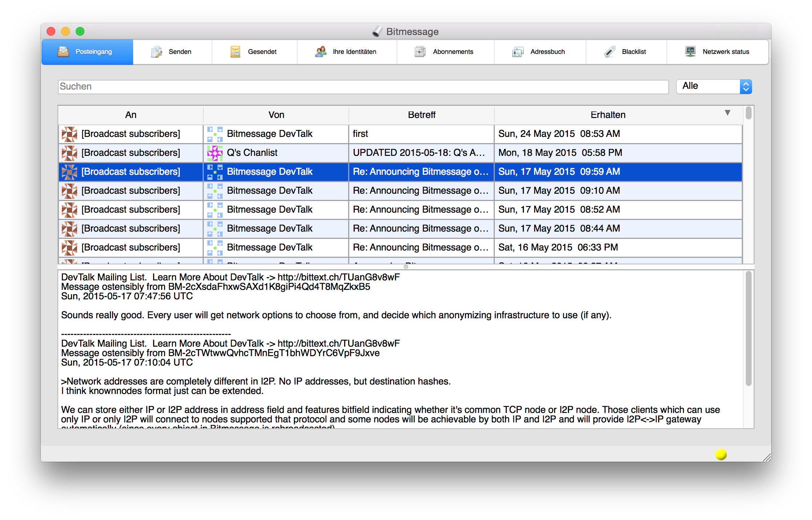The width and height of the screenshot is (812, 520).
Task: Click the Posteingang inbox tray icon
Action: 63,52
